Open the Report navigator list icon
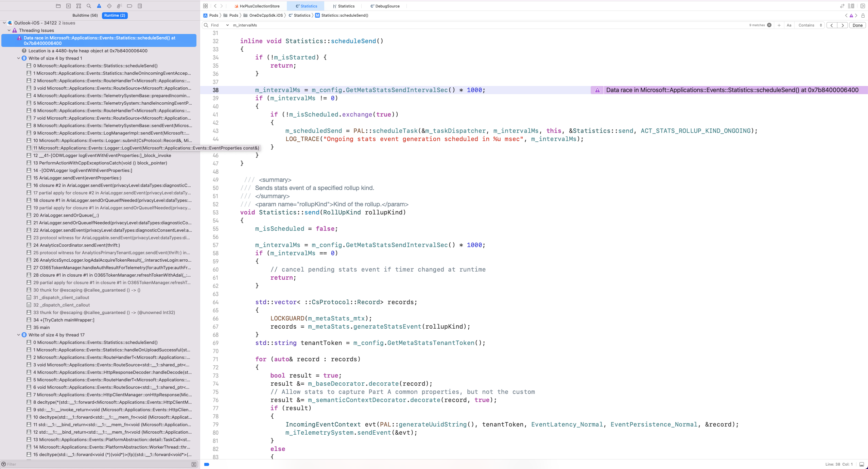Screen dimensions: 868x469 click(140, 6)
